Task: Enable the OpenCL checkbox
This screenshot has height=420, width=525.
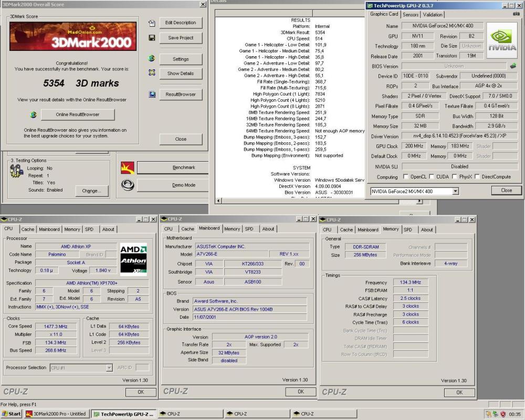Action: [405, 177]
